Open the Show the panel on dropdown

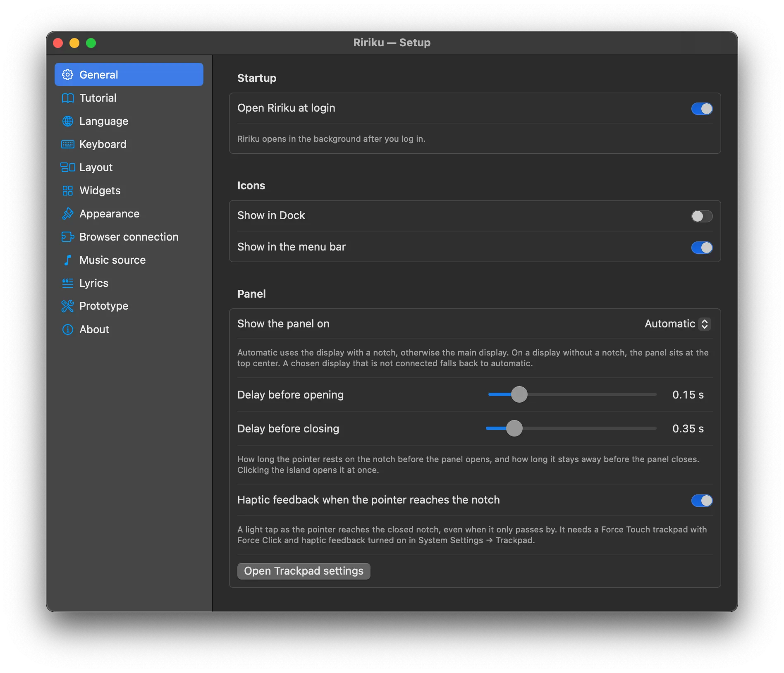678,324
